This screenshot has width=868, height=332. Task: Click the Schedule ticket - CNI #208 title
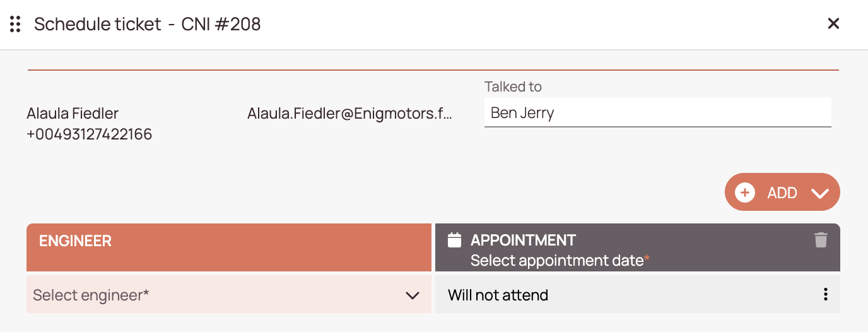point(148,24)
